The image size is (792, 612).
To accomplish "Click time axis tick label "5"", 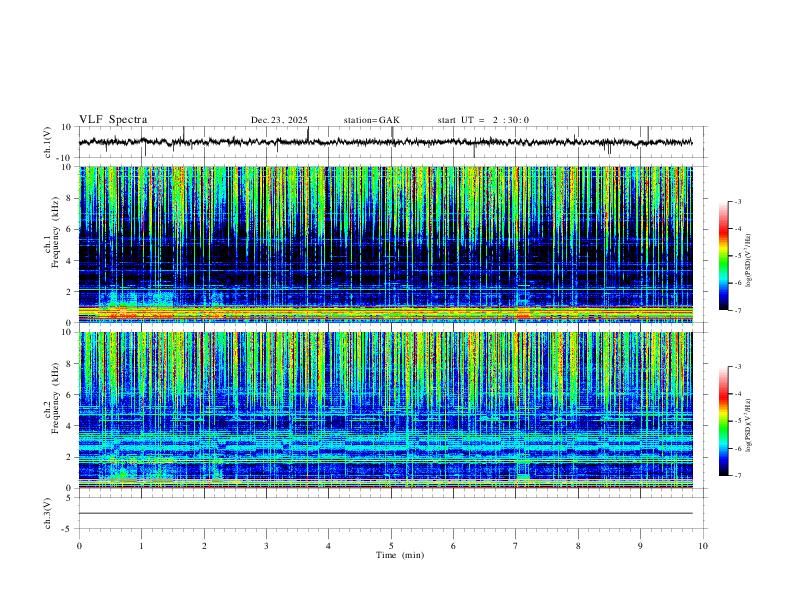I will click(x=391, y=546).
